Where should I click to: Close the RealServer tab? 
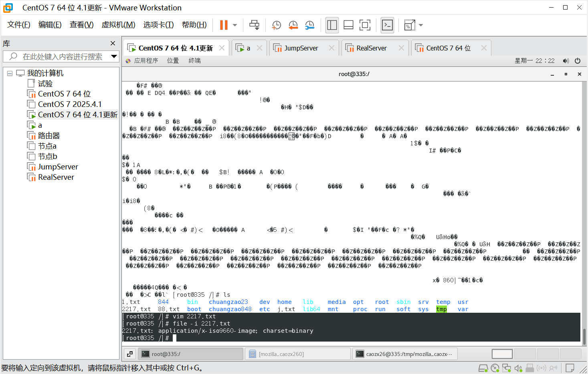(x=401, y=48)
